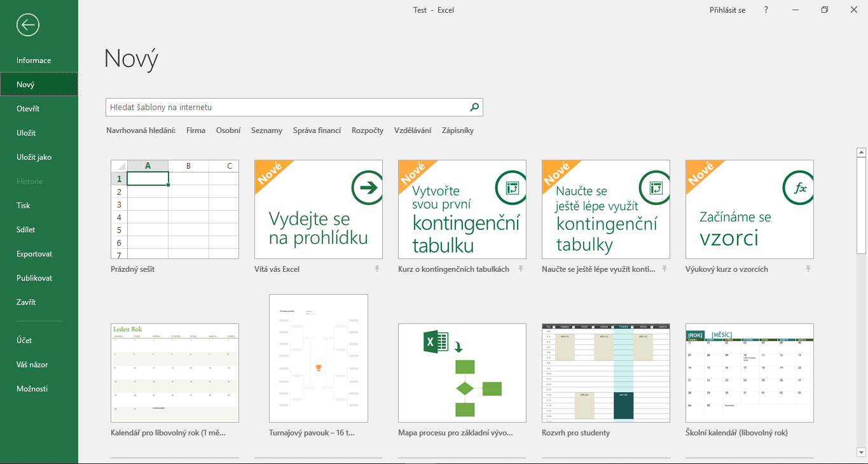
Task: Open Help via the question mark icon
Action: click(x=766, y=10)
